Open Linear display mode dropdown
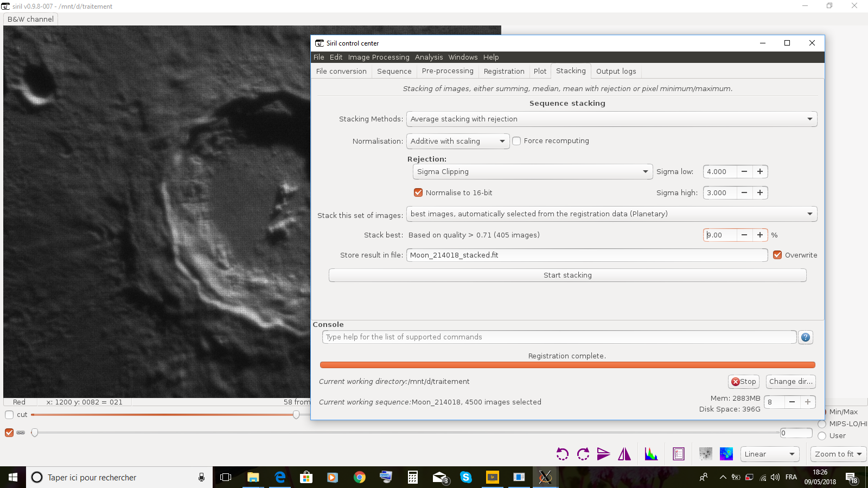Screen dimensions: 868x488 click(x=770, y=454)
